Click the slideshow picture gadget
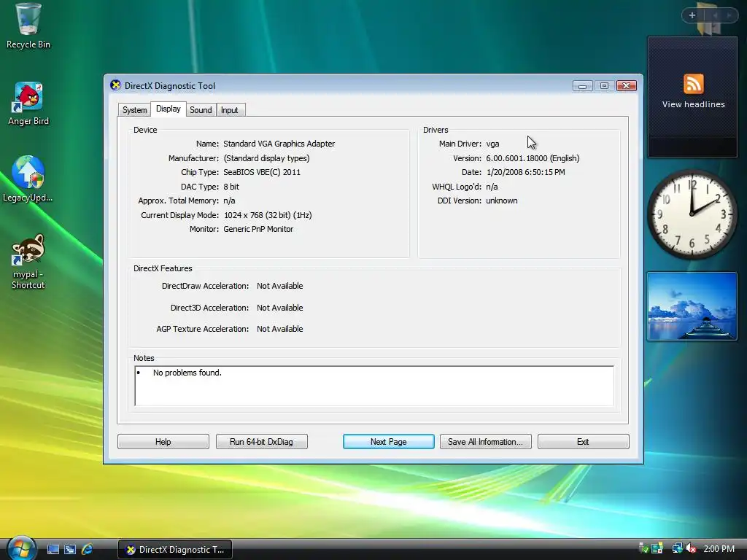Viewport: 747px width, 560px height. 692,306
